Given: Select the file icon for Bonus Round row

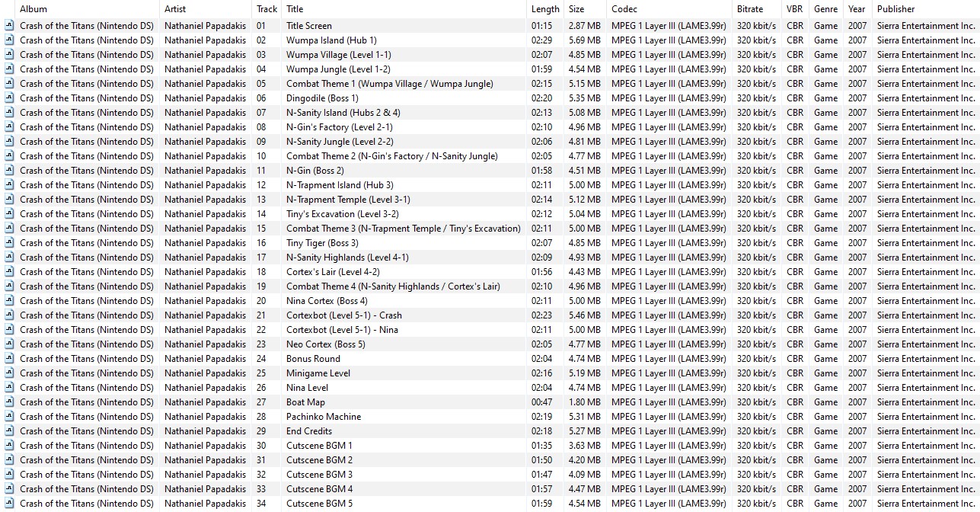Looking at the screenshot, I should (9, 359).
